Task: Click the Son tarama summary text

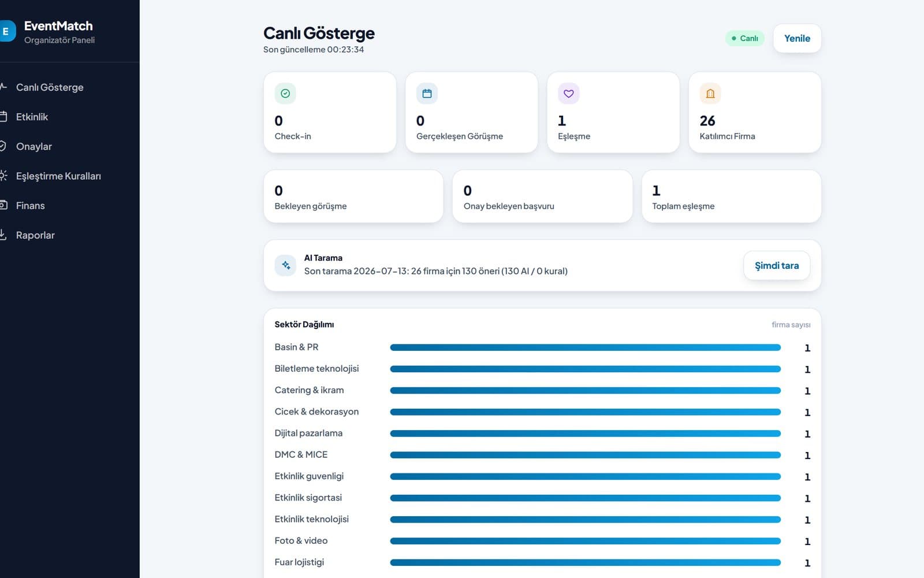Action: click(436, 271)
